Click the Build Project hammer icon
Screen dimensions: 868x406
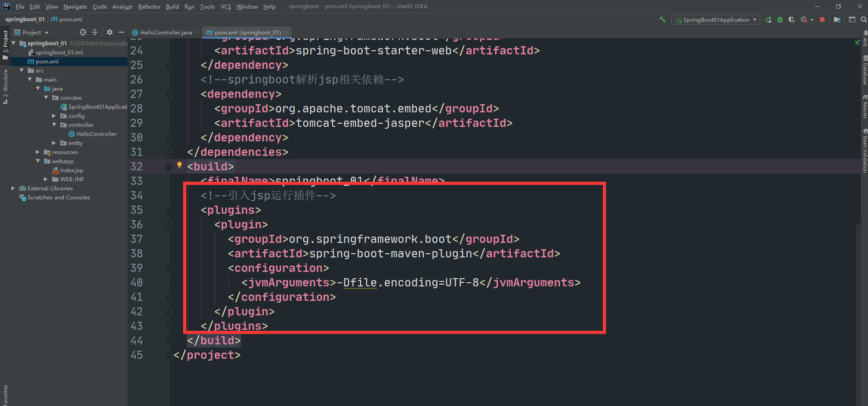pos(662,19)
